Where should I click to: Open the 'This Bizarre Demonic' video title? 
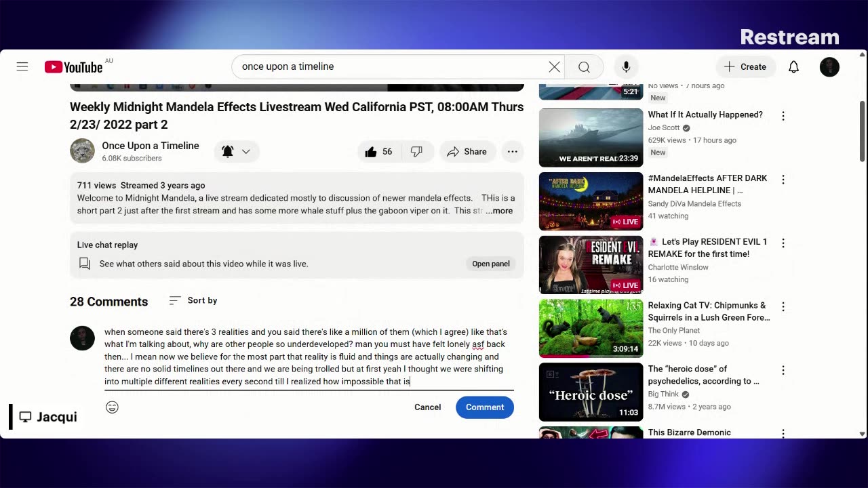tap(690, 432)
